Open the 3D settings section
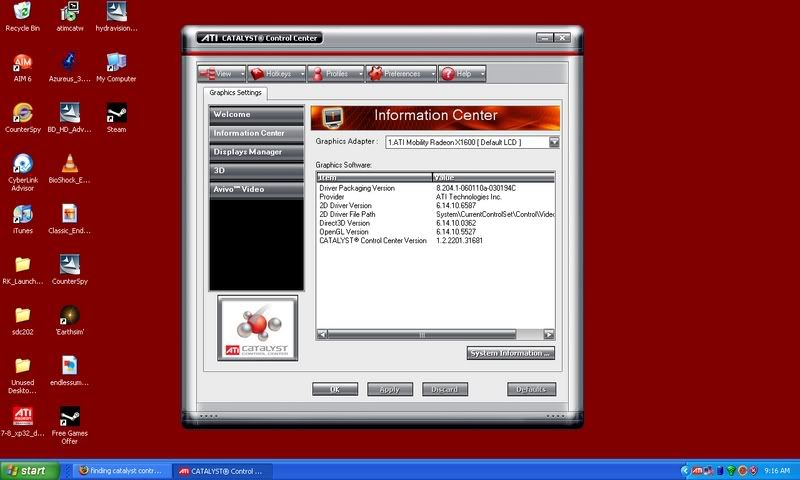 [256, 170]
